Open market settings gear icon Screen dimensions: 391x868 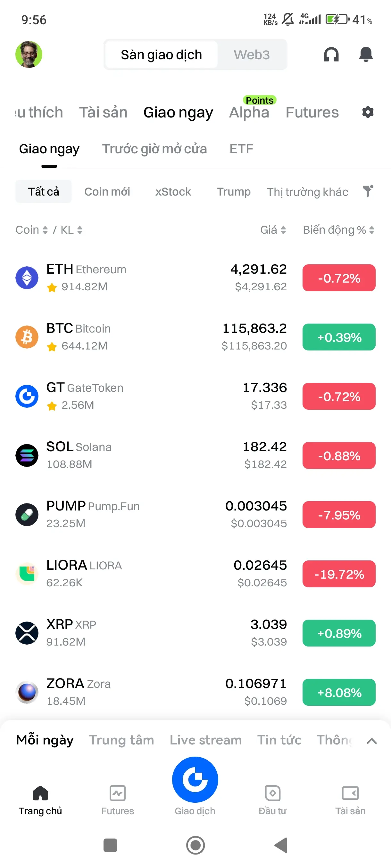tap(368, 112)
